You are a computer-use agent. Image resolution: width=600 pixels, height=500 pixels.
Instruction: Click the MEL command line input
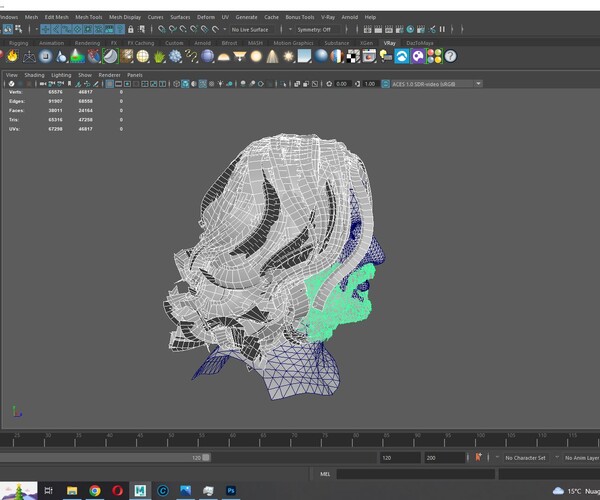(416, 474)
